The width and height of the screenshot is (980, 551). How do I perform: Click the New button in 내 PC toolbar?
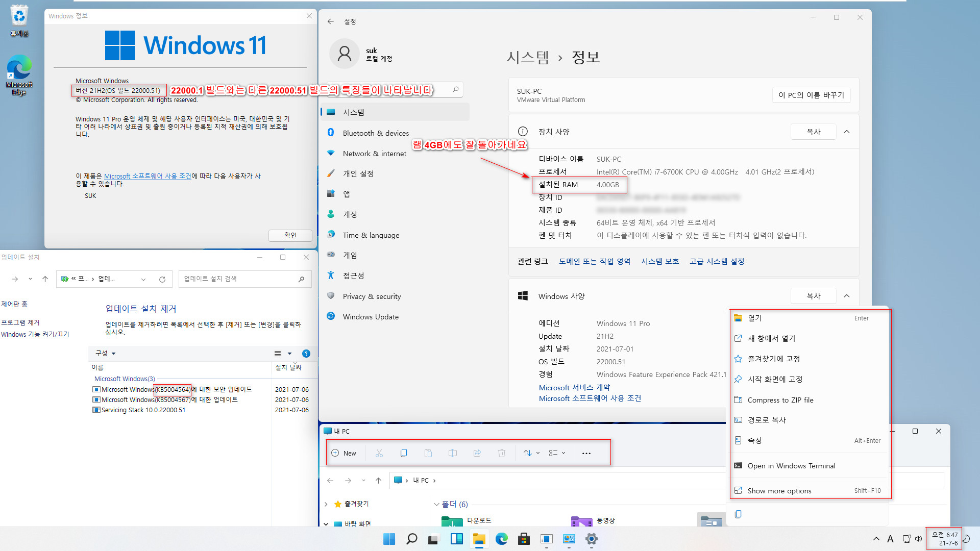(x=344, y=453)
